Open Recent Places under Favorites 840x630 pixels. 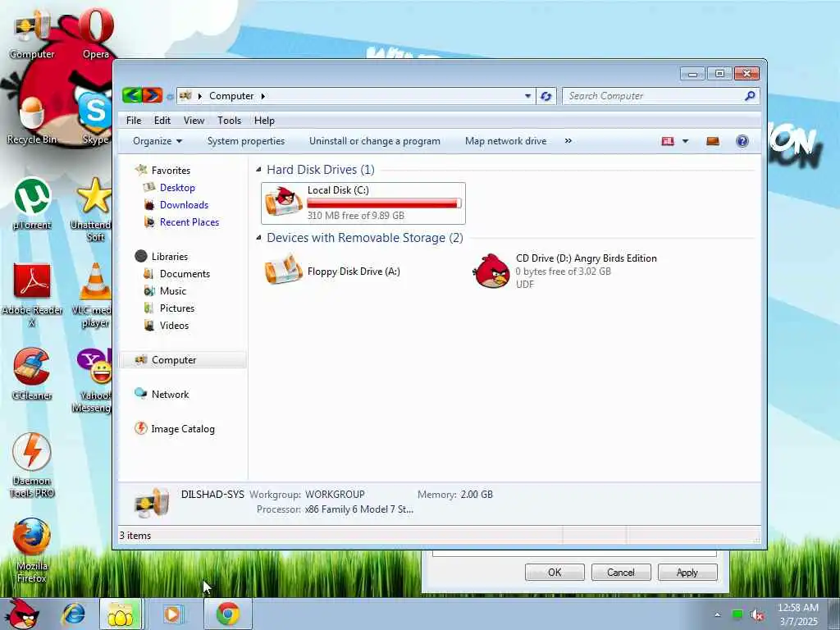pyautogui.click(x=181, y=221)
